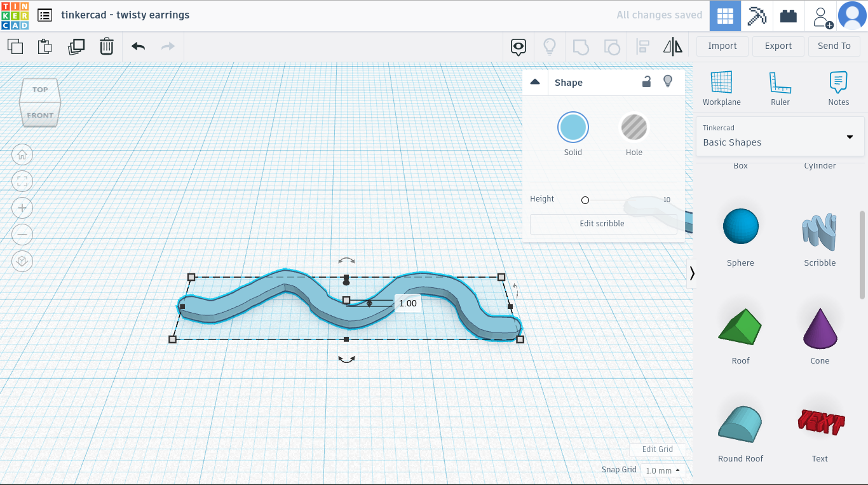Click the All changes saved status text
The image size is (868, 485).
pos(660,15)
